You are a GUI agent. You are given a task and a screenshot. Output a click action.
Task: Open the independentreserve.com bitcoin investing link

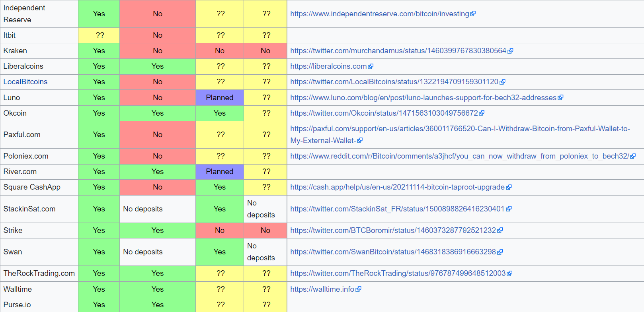(x=380, y=14)
